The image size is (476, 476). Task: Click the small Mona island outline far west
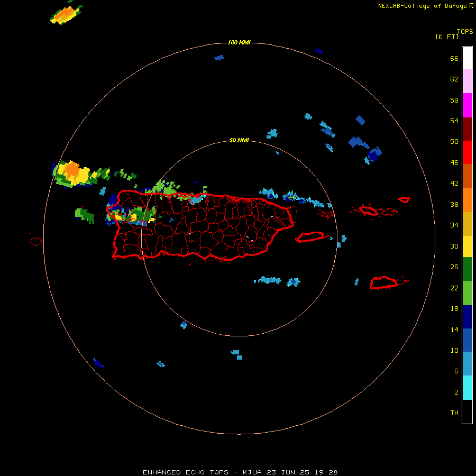click(36, 241)
